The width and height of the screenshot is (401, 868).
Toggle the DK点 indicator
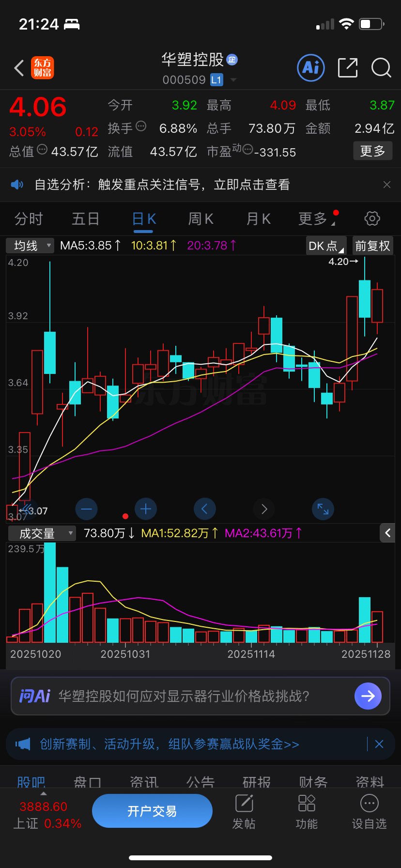pos(326,246)
